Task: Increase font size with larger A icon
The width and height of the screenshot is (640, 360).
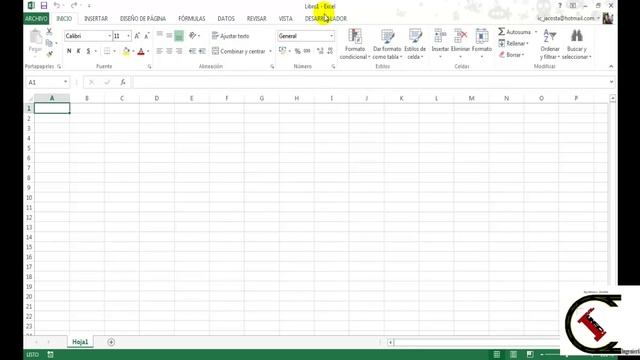Action: [137, 36]
